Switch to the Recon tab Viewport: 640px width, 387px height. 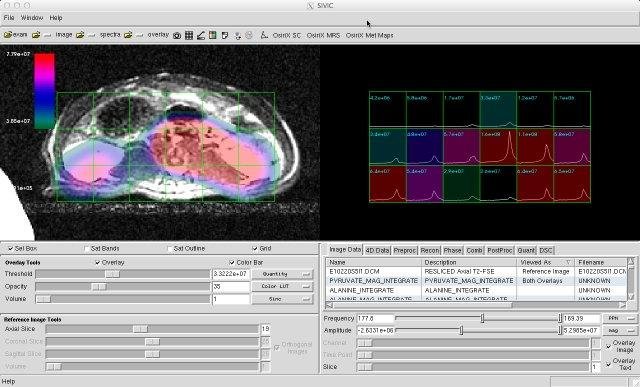430,251
